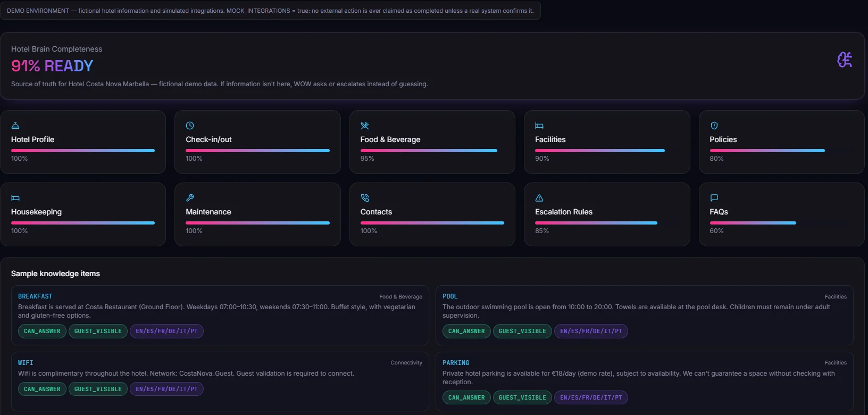Click GUEST_VISIBLE tag on the WIFI item
The height and width of the screenshot is (415, 868).
point(98,389)
